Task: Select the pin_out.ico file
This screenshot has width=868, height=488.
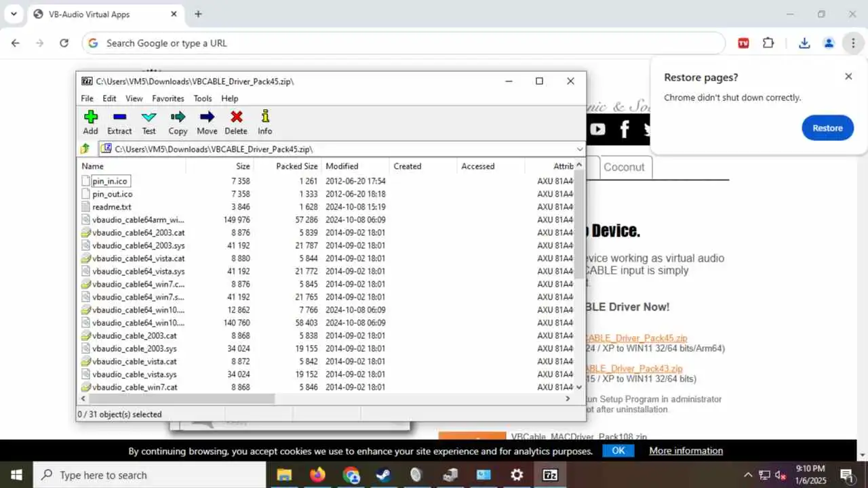Action: coord(113,194)
